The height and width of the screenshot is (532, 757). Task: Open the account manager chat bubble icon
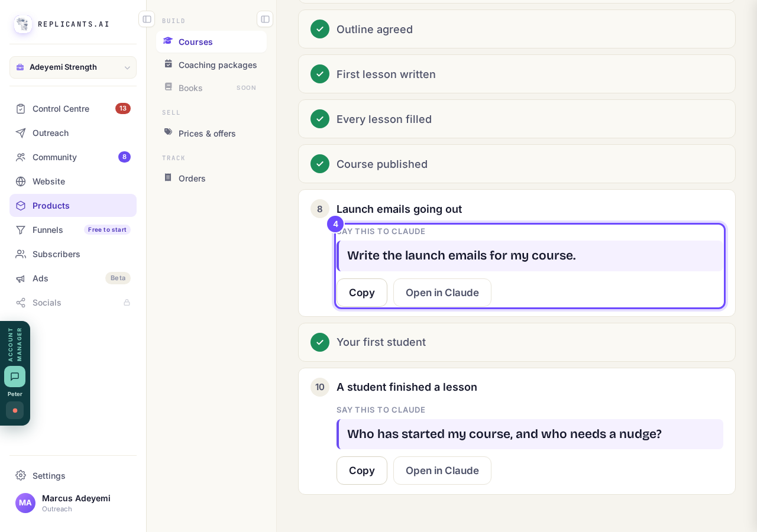[15, 377]
